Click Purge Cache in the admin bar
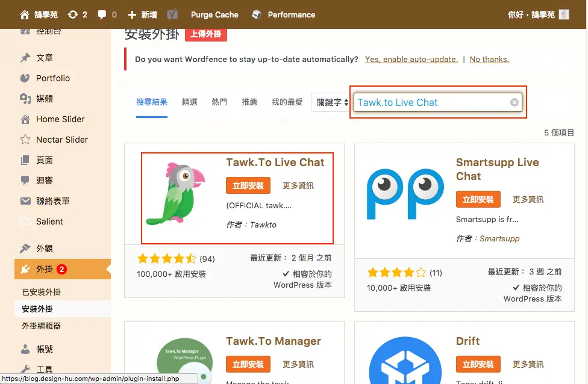 tap(214, 14)
